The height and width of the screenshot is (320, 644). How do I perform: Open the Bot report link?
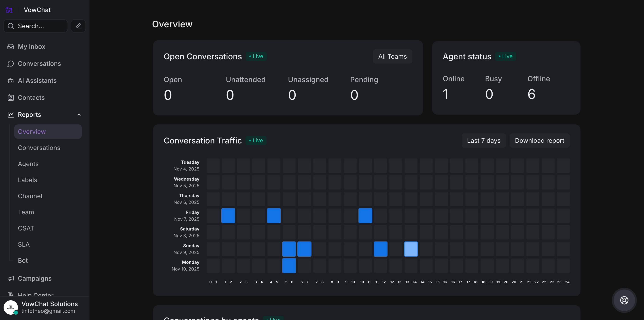pos(23,260)
